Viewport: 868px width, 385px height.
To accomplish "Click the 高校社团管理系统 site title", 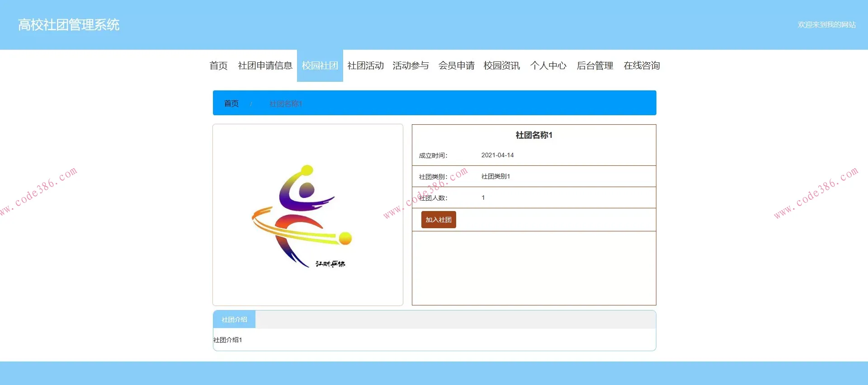I will pos(69,25).
